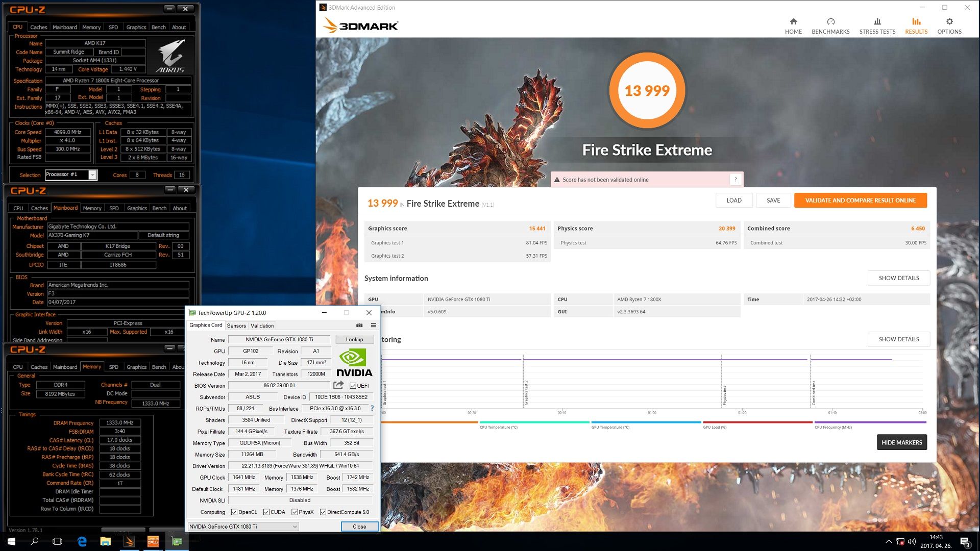Click the GPU-Z Lookup button
Screen dimensions: 980x551
point(354,339)
